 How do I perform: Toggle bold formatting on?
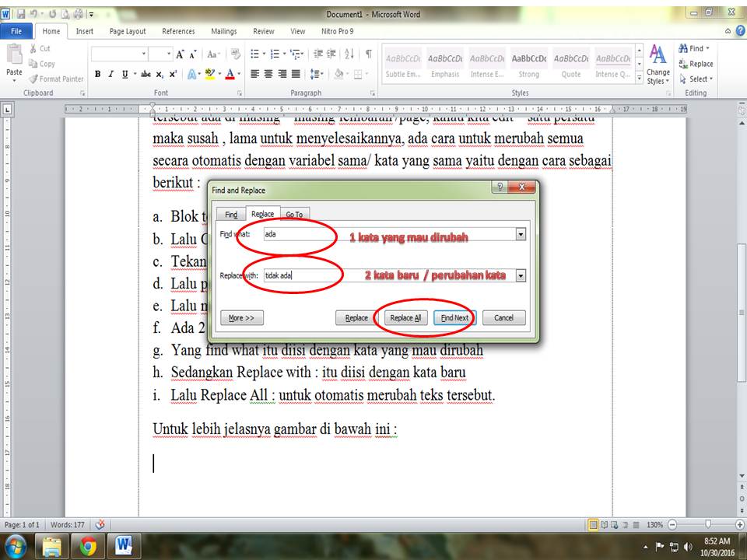97,73
